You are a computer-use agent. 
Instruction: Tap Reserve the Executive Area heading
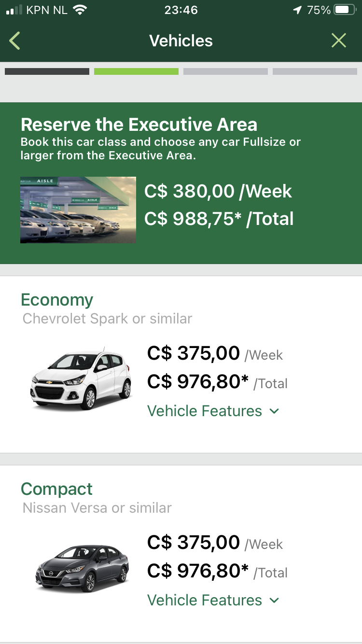[139, 125]
